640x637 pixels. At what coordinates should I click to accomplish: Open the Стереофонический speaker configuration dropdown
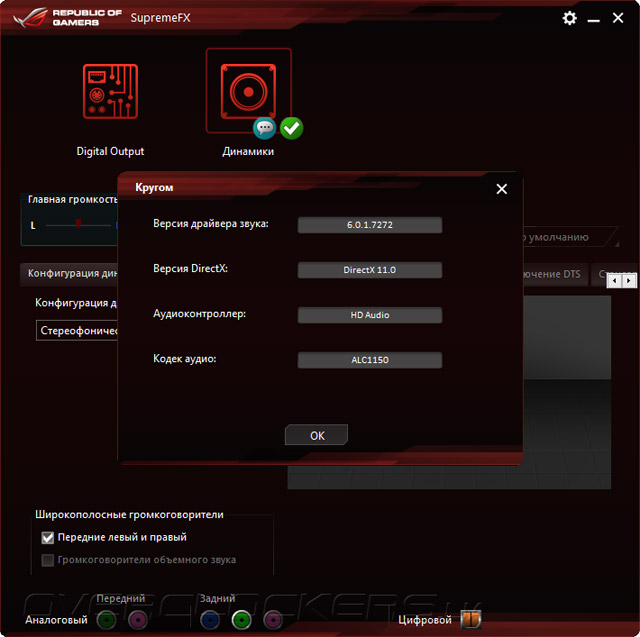click(77, 331)
